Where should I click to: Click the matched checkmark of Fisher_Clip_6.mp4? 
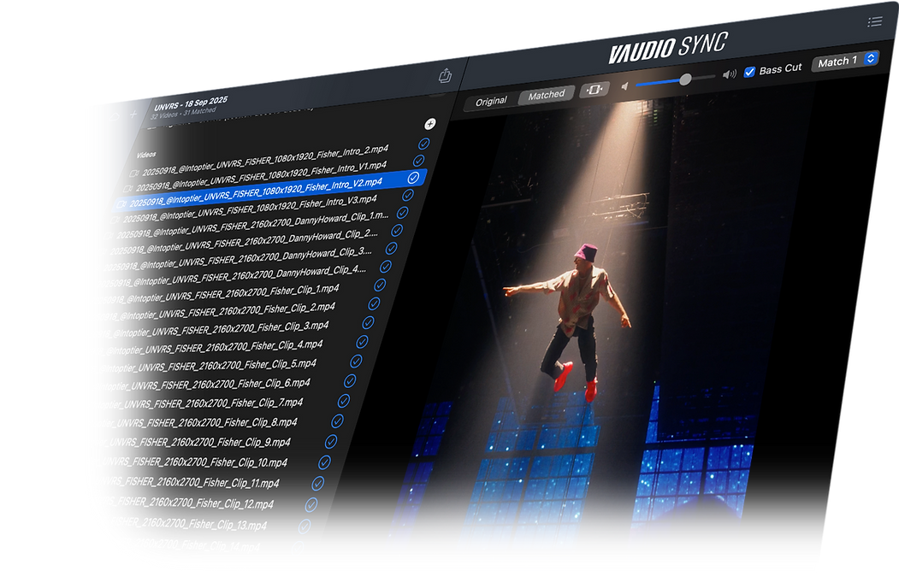pos(350,380)
